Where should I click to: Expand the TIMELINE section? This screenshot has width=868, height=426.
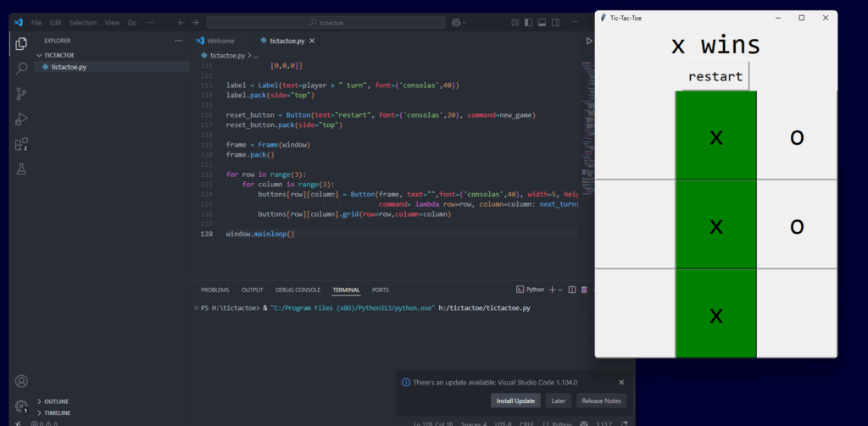(x=57, y=412)
